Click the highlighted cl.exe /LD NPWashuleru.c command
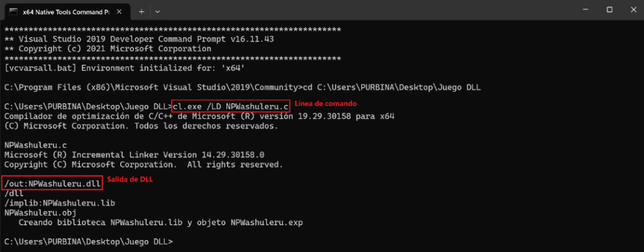 (x=230, y=106)
